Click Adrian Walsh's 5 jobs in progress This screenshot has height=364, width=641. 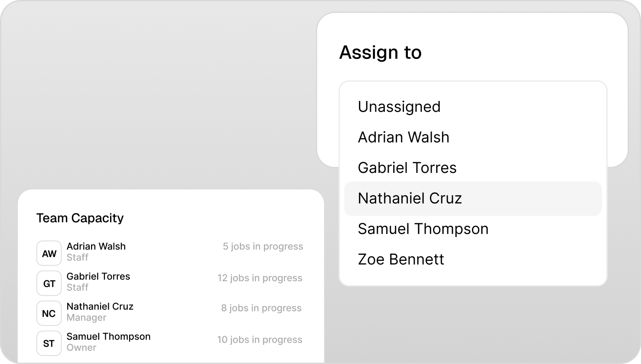click(263, 246)
